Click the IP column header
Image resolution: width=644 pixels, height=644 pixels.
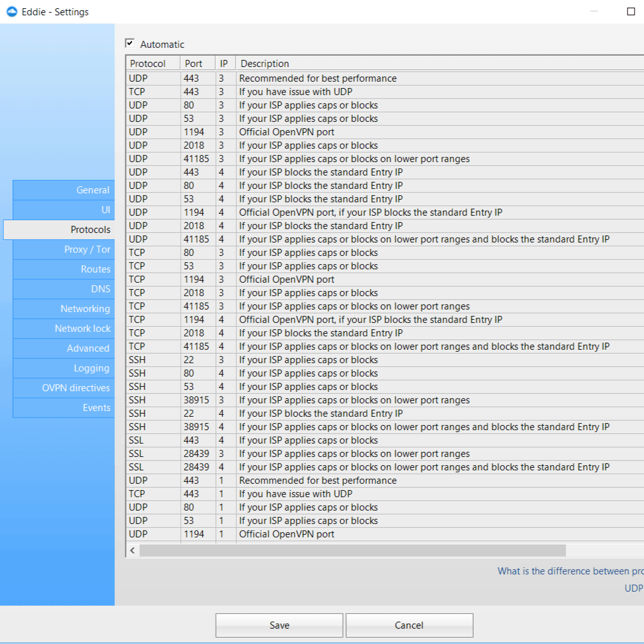point(225,64)
